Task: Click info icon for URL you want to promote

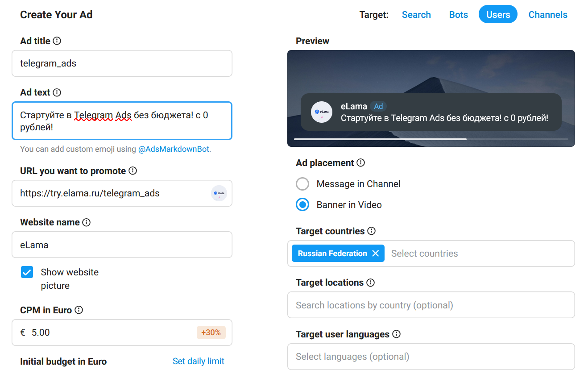Action: click(133, 171)
